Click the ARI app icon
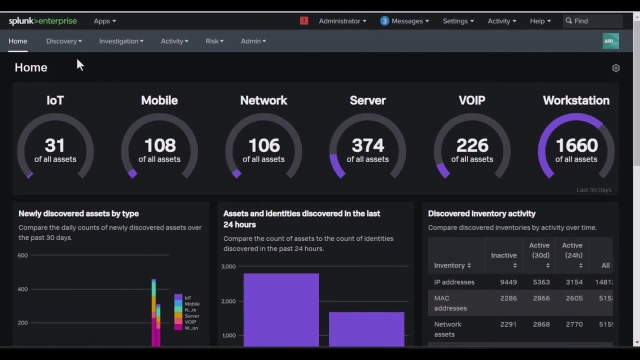This screenshot has height=360, width=640. point(611,41)
